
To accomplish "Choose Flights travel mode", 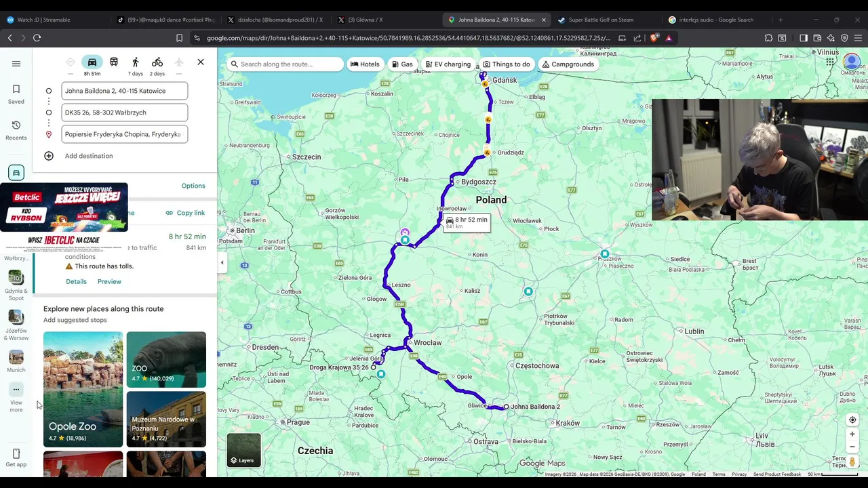I will 179,62.
